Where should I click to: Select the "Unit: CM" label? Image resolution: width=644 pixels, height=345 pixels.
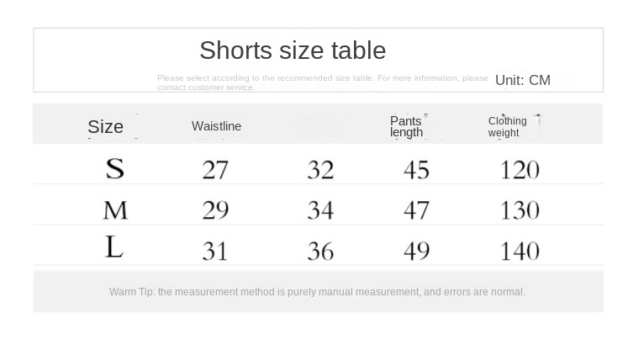[522, 81]
